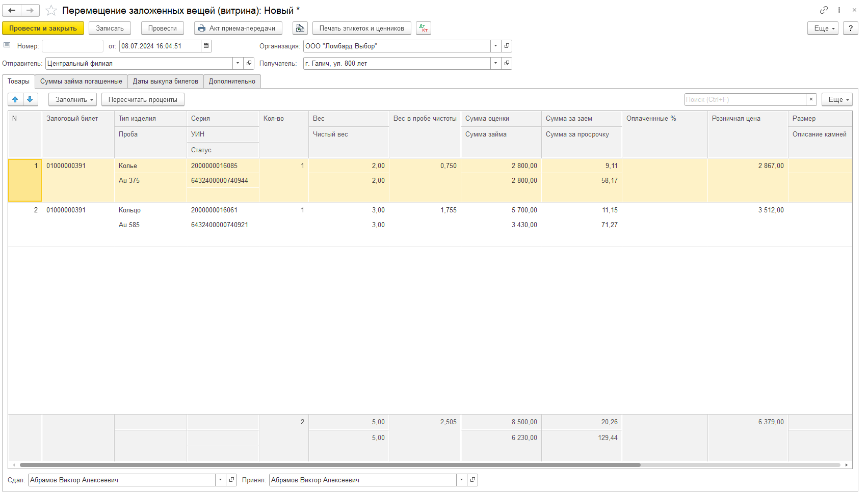
Task: Open the Организация record link icon
Action: click(x=507, y=46)
